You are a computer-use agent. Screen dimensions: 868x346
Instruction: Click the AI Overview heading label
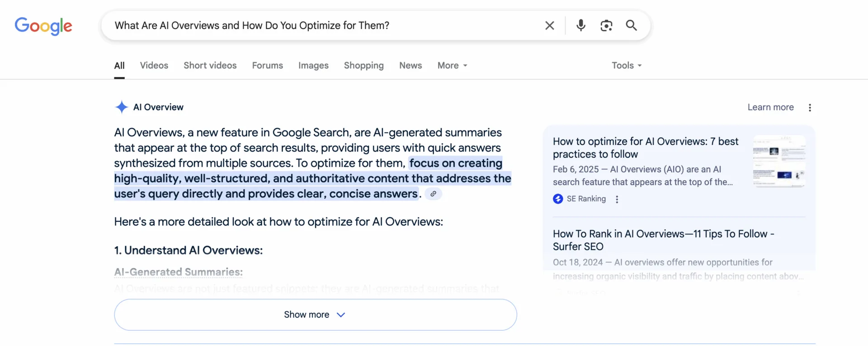[158, 108]
